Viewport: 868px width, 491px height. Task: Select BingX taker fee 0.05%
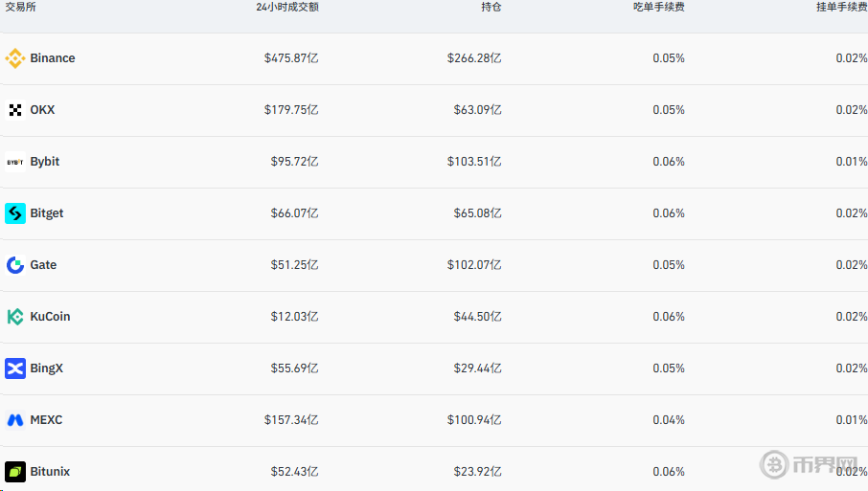pos(669,368)
